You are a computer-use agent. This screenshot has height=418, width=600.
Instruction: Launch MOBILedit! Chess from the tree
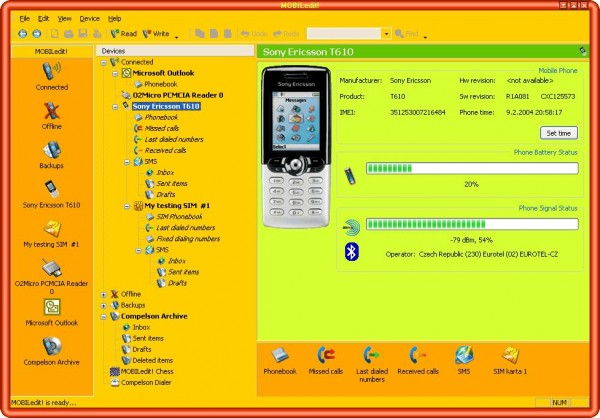147,371
